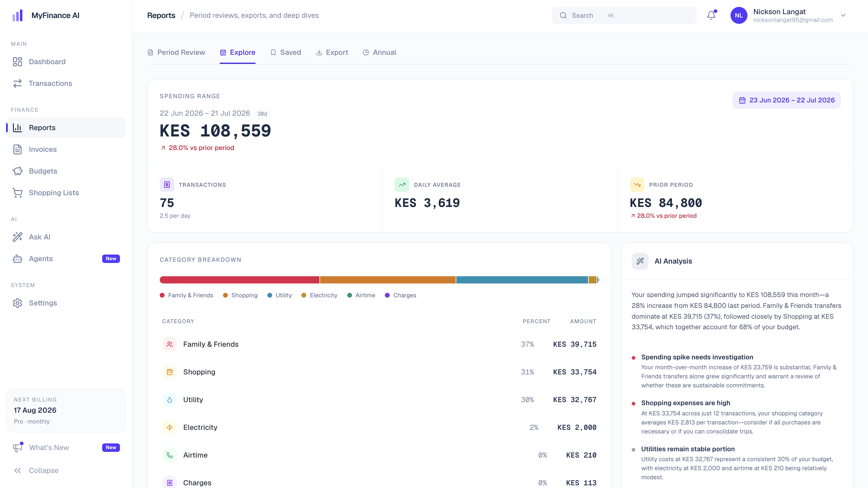Click the KES 32,767 Utility amount cell
The height and width of the screenshot is (488, 868).
pyautogui.click(x=574, y=400)
